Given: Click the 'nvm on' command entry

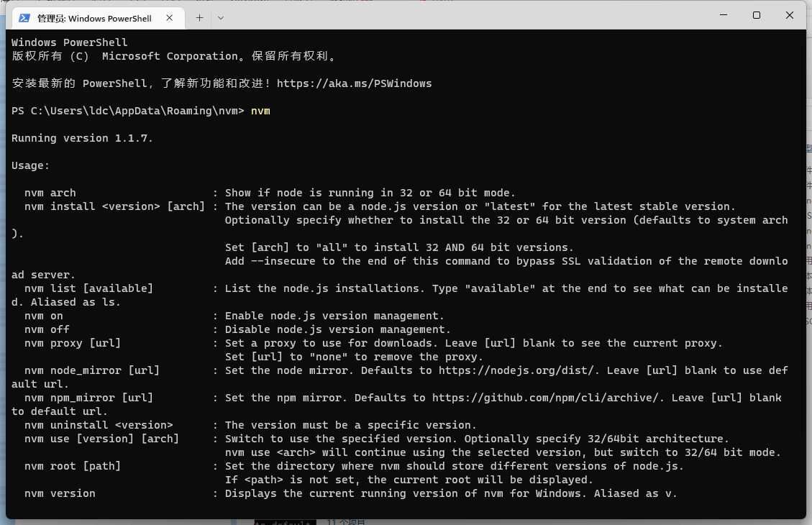Looking at the screenshot, I should tap(43, 316).
